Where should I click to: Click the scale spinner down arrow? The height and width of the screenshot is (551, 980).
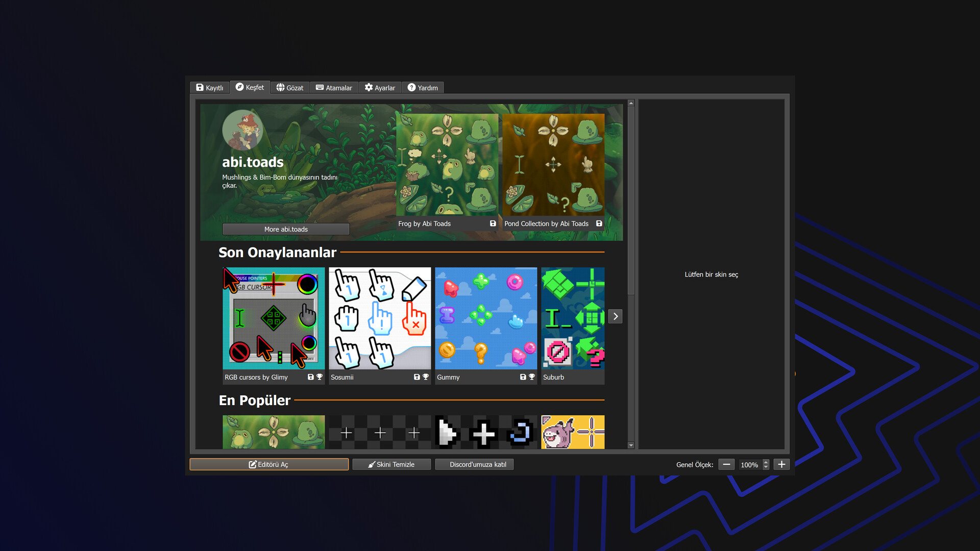tap(766, 467)
